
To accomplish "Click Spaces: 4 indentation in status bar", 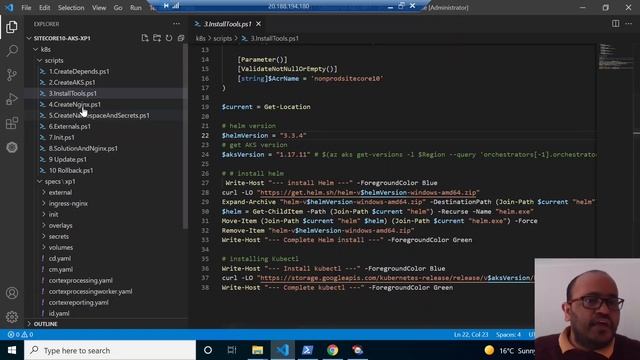I will (508, 334).
